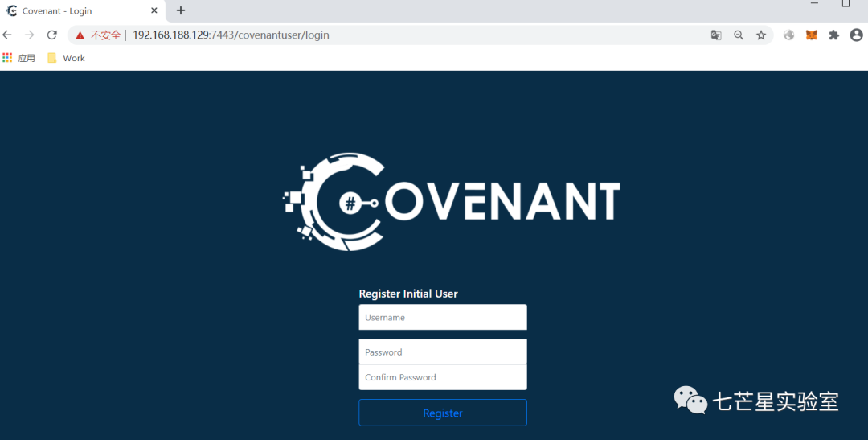Open the extensions puzzle-piece menu
The image size is (868, 440).
pos(833,35)
